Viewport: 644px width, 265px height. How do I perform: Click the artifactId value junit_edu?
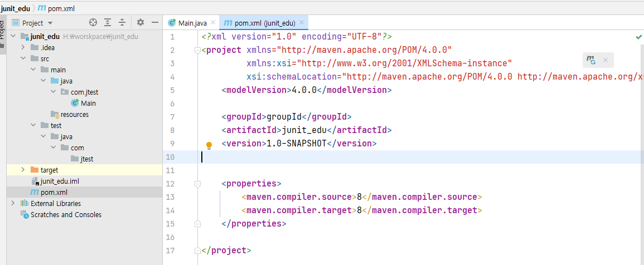(x=304, y=130)
